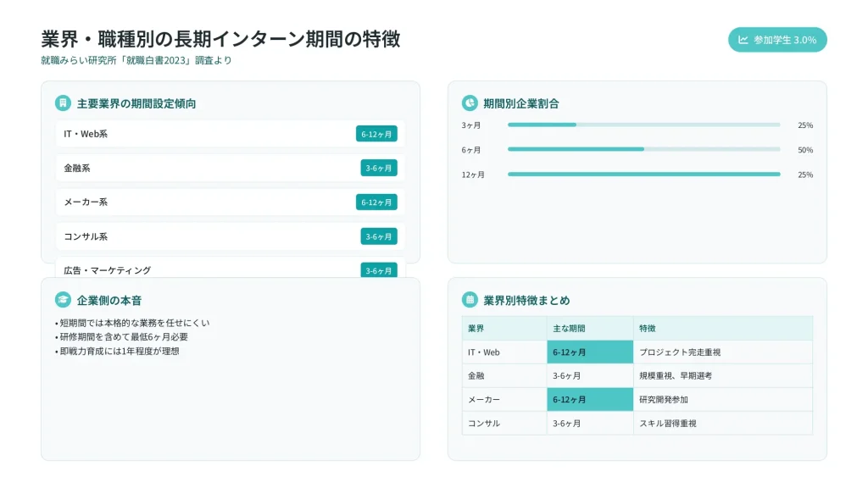Click the 3ヶ月 progress bar
Screen dimensions: 868x488
[x=643, y=125]
